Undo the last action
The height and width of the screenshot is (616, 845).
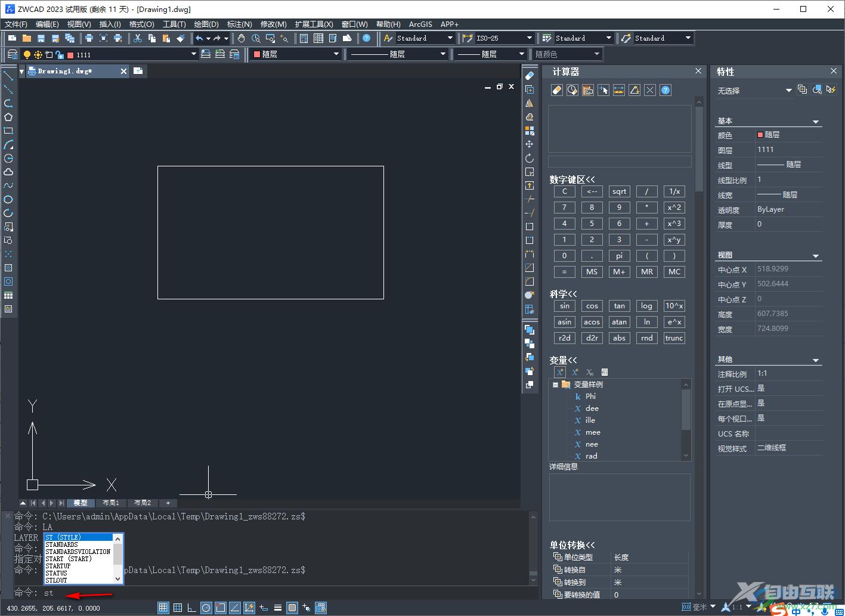click(x=199, y=38)
